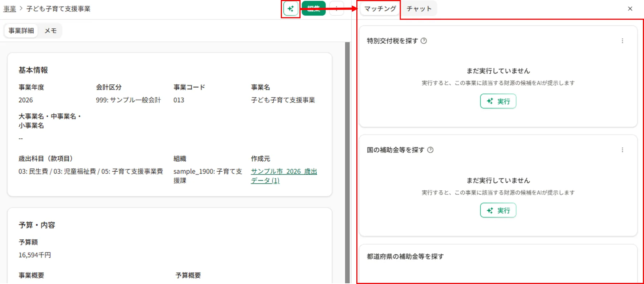Open the more options button beside 編集
The width and height of the screenshot is (644, 284).
tap(336, 9)
